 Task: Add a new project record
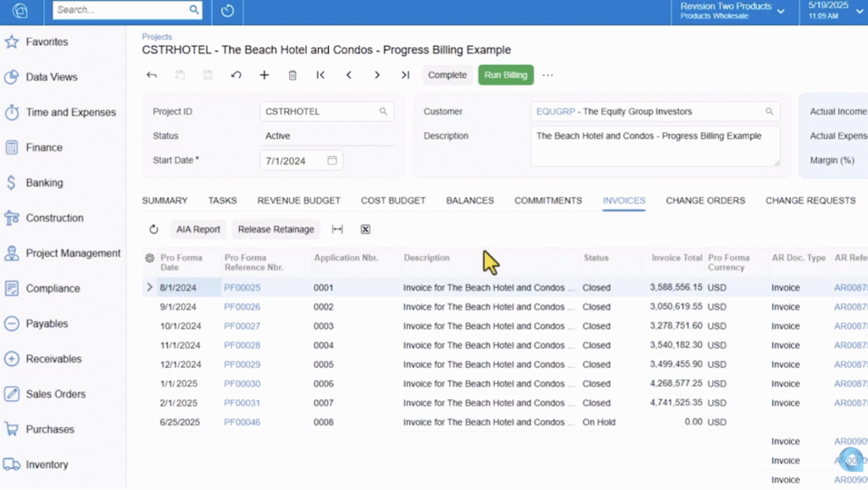click(x=264, y=75)
